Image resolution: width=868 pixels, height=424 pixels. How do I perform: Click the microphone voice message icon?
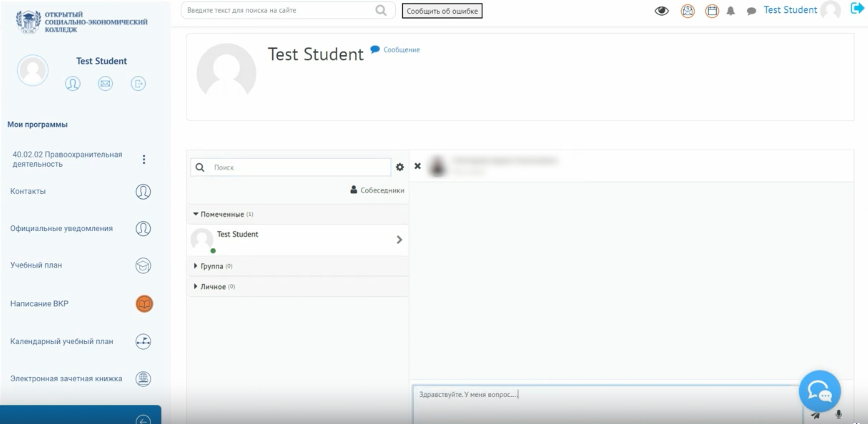pyautogui.click(x=839, y=414)
